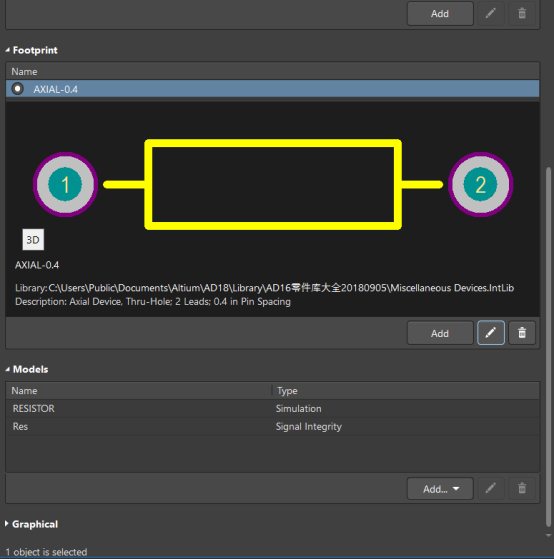Collapse the Footprint section
The width and height of the screenshot is (554, 559).
pyautogui.click(x=7, y=50)
